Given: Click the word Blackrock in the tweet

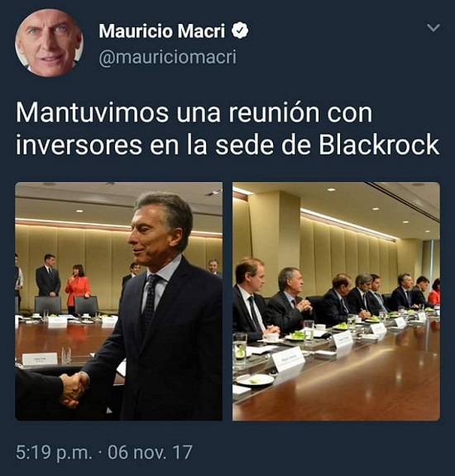Looking at the screenshot, I should tap(379, 145).
